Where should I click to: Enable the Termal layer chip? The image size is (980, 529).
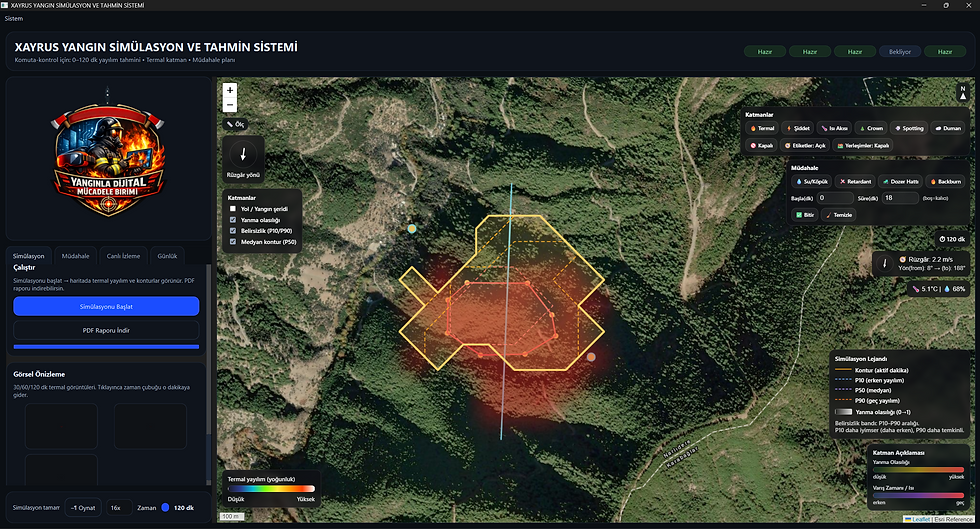click(x=762, y=128)
